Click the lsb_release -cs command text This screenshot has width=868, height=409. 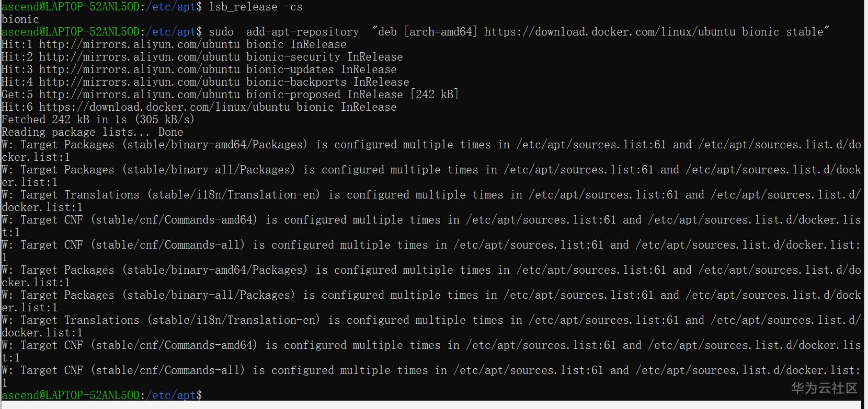pos(255,7)
